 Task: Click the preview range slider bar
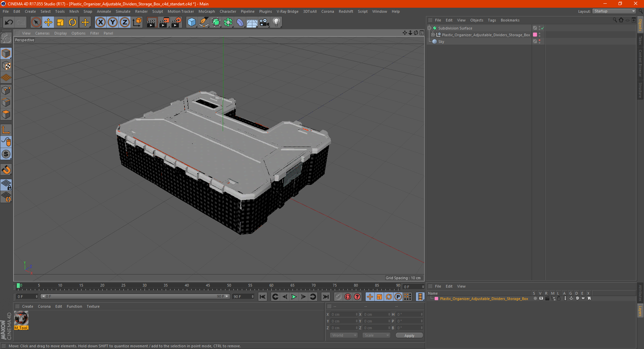(135, 296)
